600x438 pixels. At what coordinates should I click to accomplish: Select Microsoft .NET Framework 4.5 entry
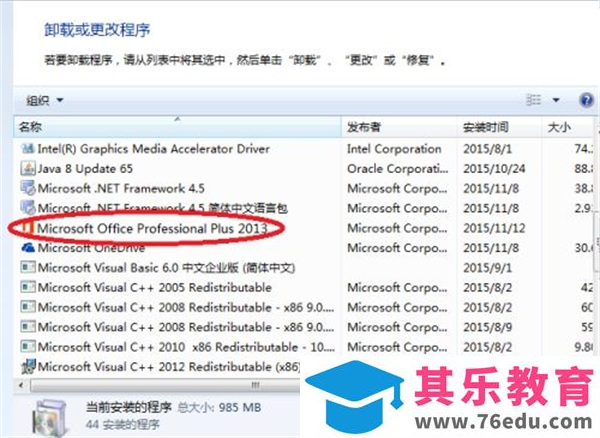[x=121, y=188]
